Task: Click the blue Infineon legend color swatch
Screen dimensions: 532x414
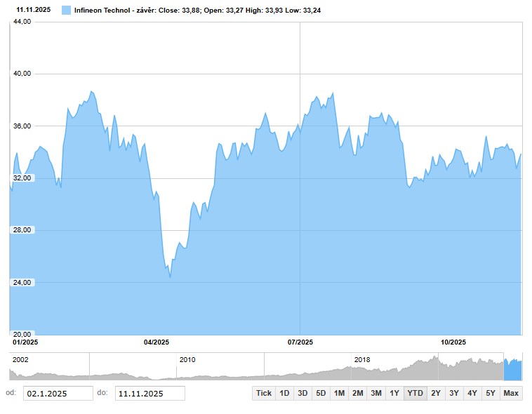Action: [x=66, y=11]
